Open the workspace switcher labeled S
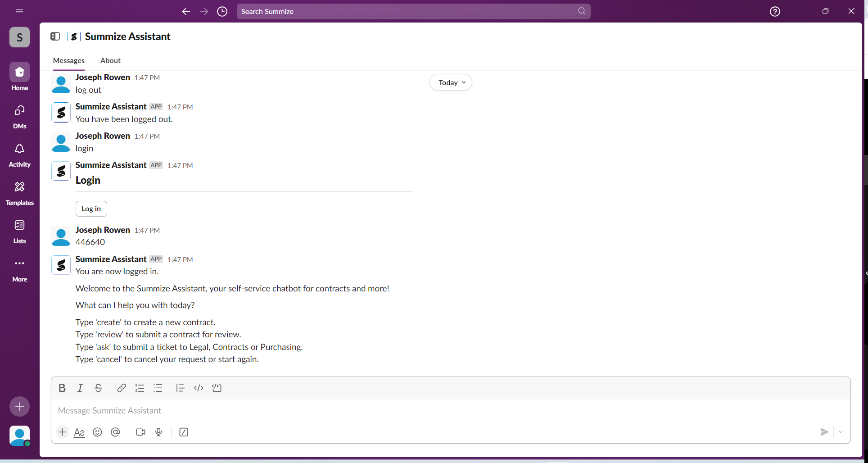868x463 pixels. [x=20, y=37]
